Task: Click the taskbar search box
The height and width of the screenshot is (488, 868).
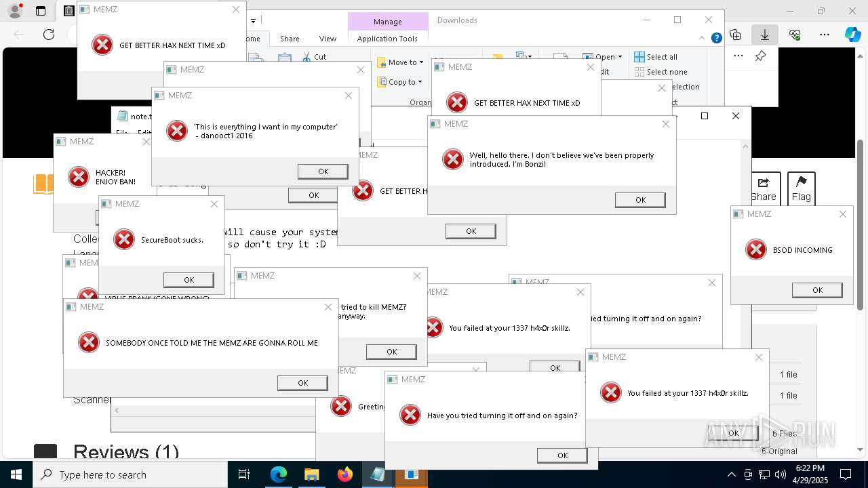Action: (x=130, y=474)
